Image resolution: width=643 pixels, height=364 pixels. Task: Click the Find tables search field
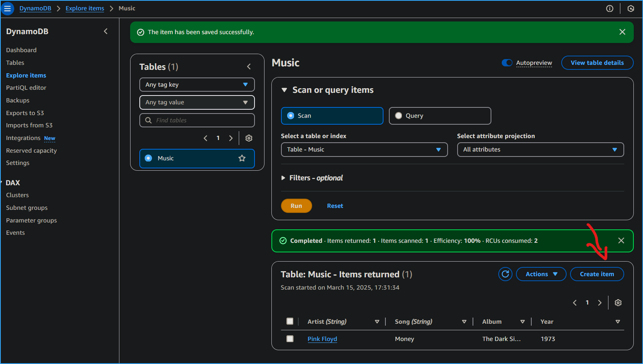click(x=197, y=120)
